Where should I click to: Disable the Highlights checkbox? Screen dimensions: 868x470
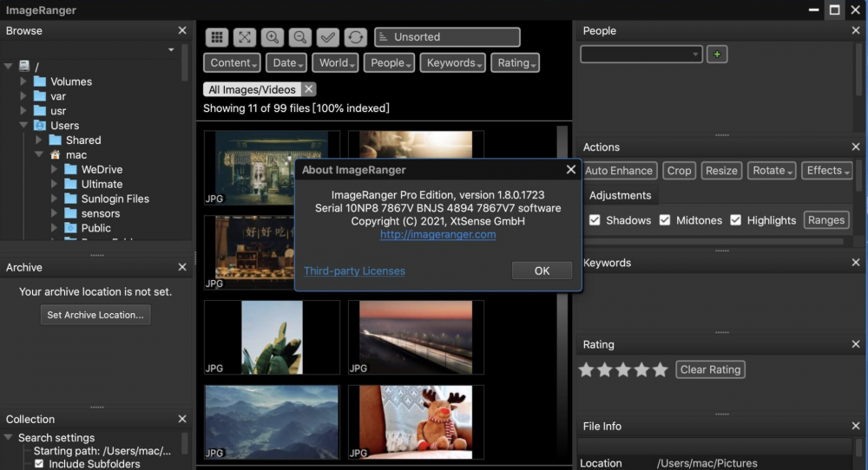pyautogui.click(x=736, y=220)
